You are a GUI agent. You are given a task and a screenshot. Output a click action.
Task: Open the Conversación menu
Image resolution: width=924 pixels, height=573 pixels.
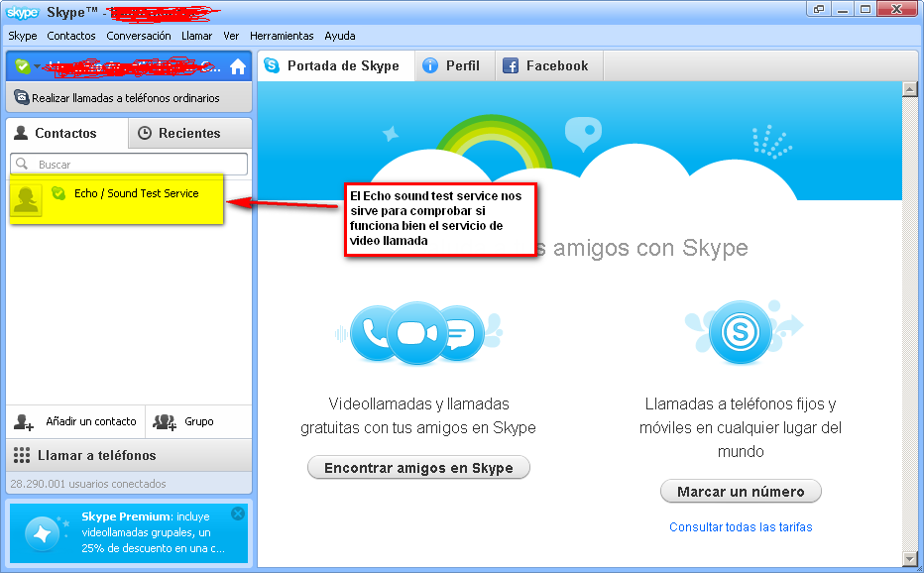coord(139,36)
